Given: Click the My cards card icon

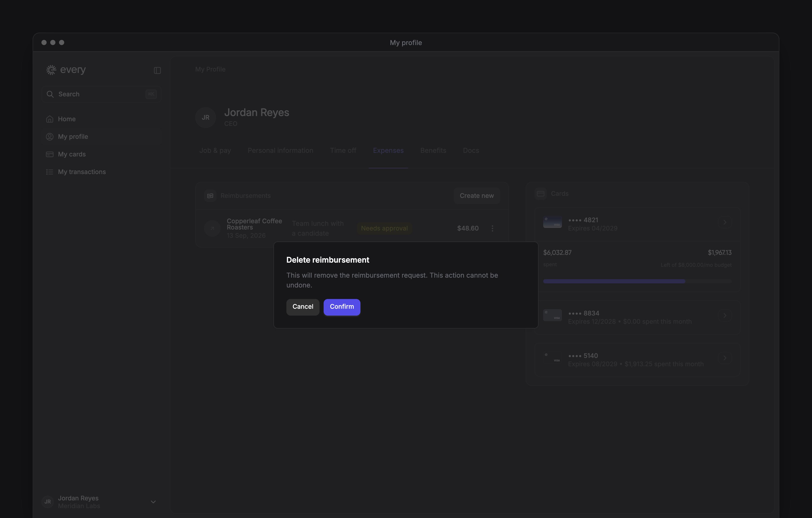Looking at the screenshot, I should 49,154.
